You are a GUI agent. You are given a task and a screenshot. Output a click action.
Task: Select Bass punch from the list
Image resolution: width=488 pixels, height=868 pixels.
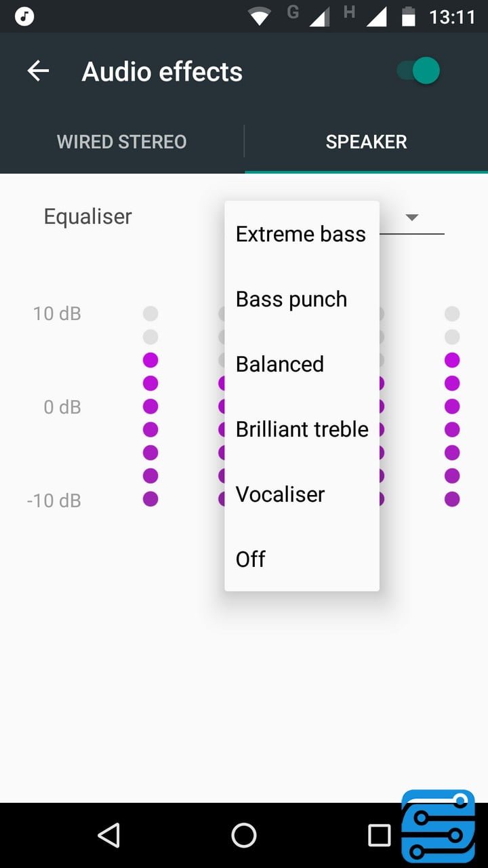tap(291, 299)
